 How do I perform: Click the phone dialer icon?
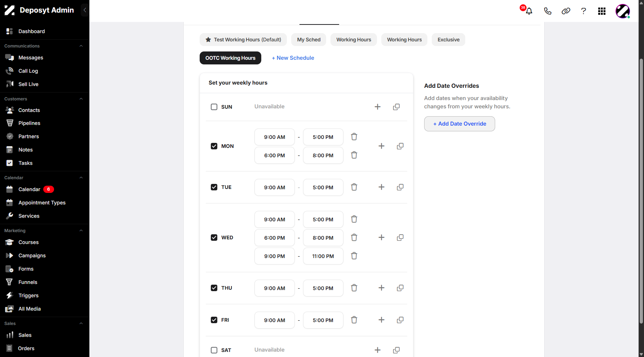[x=547, y=11]
